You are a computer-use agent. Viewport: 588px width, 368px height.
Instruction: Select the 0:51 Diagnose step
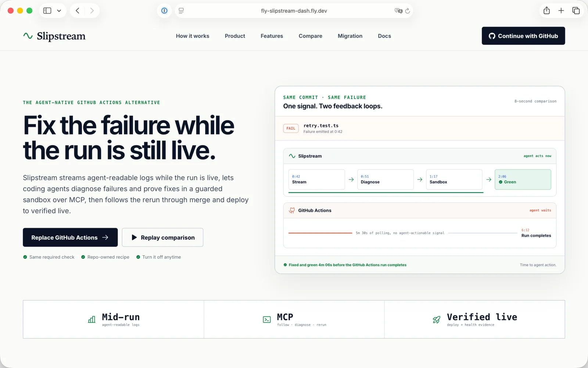385,179
